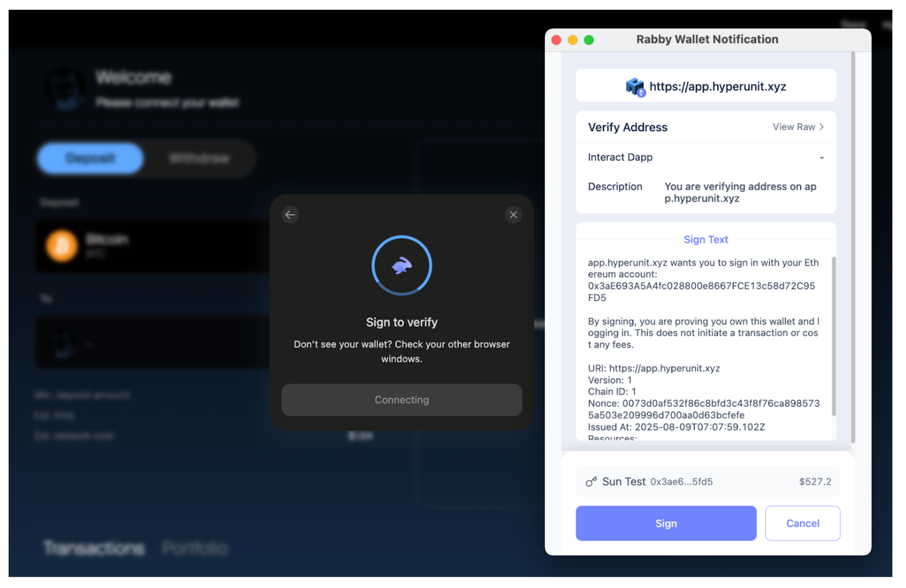Click the green macOS zoom button
The width and height of the screenshot is (906, 588).
point(589,40)
